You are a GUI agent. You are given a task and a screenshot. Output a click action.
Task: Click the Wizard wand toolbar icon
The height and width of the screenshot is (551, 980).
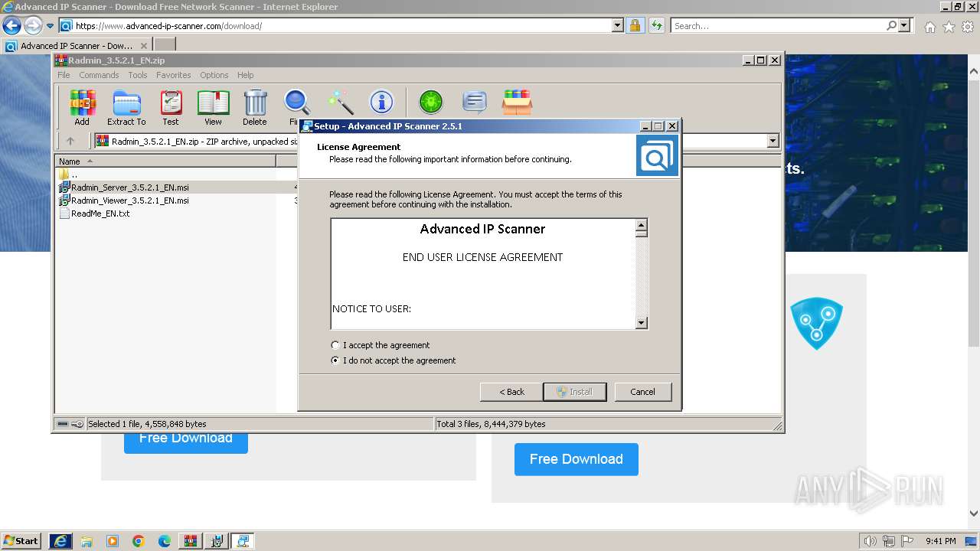tap(340, 102)
